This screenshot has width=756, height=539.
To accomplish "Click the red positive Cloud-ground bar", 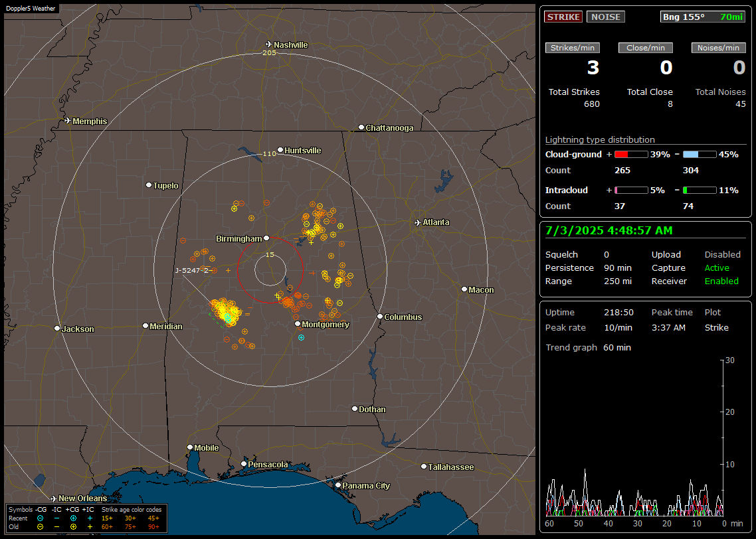I will (x=631, y=155).
